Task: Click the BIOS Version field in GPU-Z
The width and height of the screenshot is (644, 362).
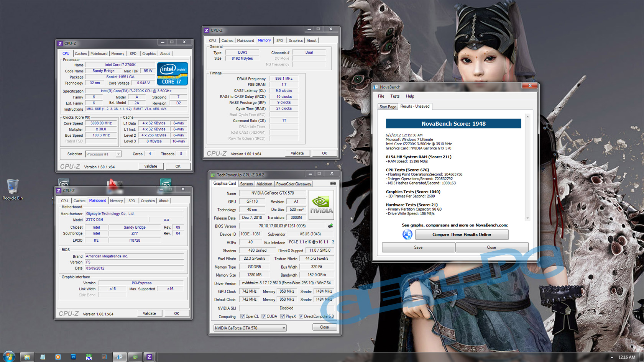Action: tap(282, 226)
